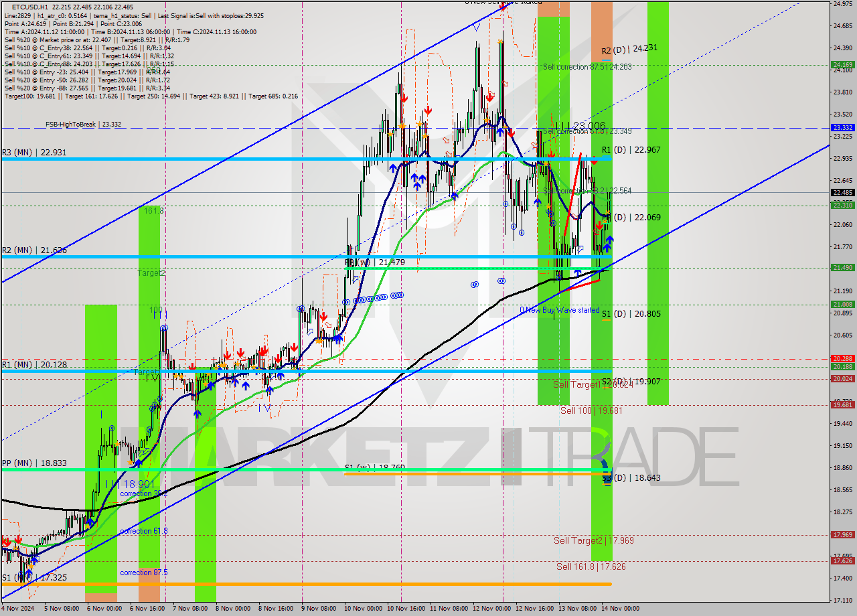
Task: Click the R3 (MN) | 22.931 label
Action: point(34,152)
